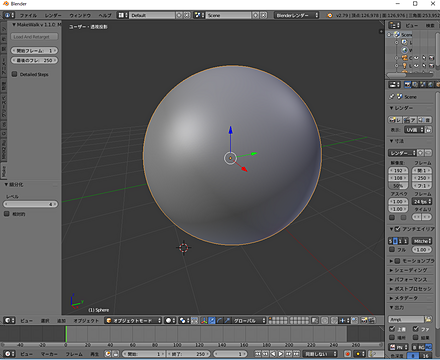The height and width of the screenshot is (360, 440).
Task: Enable the Detailed Steps checkbox
Action: click(14, 74)
